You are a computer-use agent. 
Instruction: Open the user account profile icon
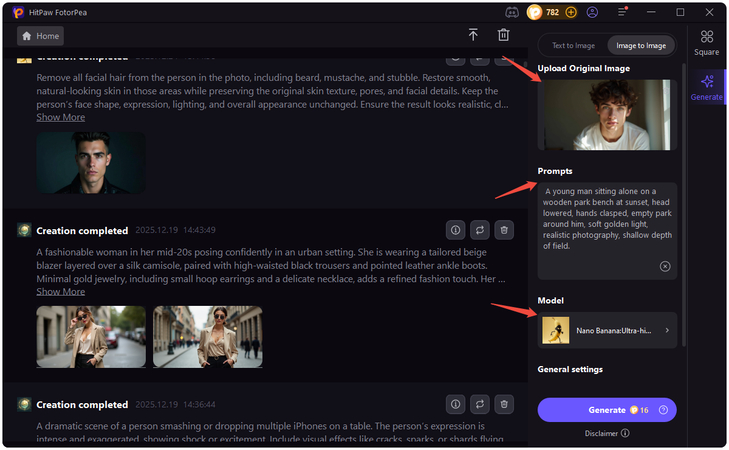[x=592, y=13]
